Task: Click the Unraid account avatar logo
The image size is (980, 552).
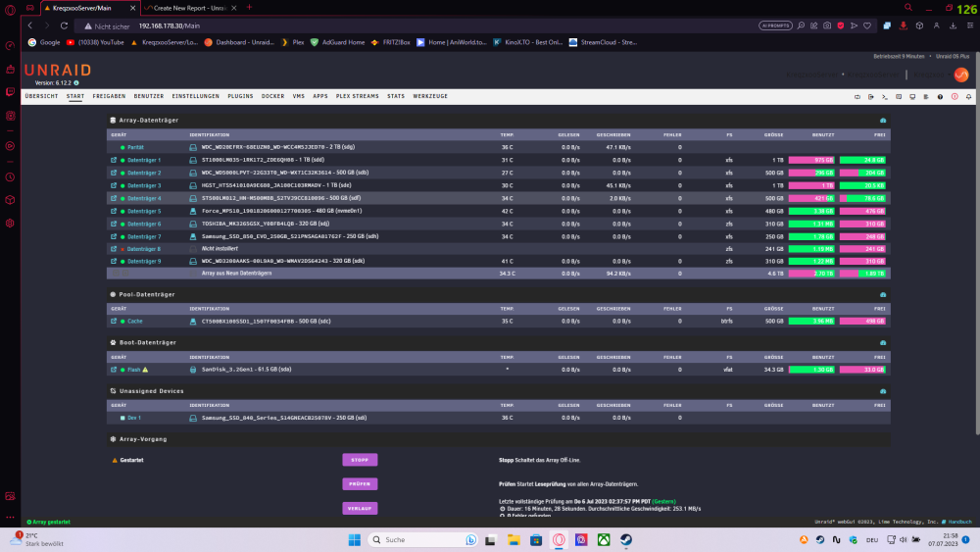Action: click(x=961, y=75)
